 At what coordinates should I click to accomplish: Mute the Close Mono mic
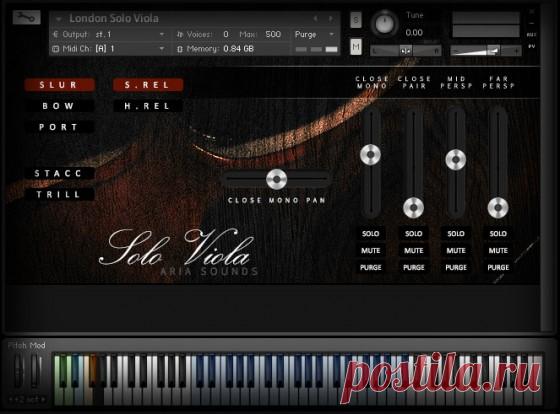370,251
